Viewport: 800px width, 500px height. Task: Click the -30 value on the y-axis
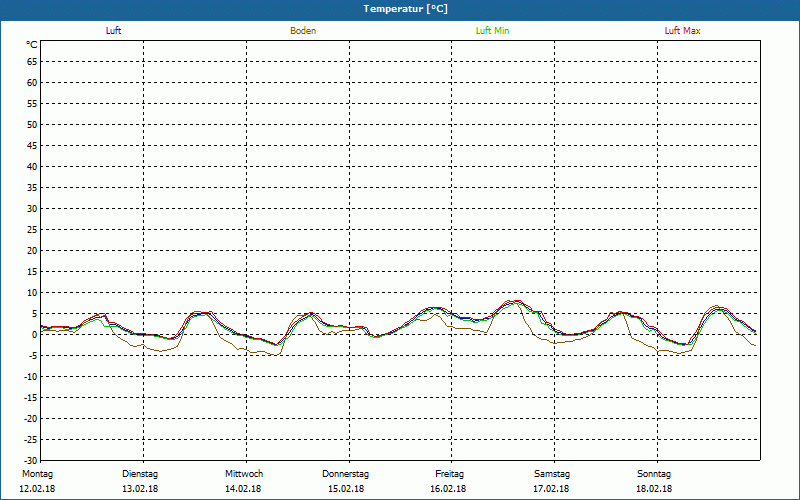[x=31, y=461]
